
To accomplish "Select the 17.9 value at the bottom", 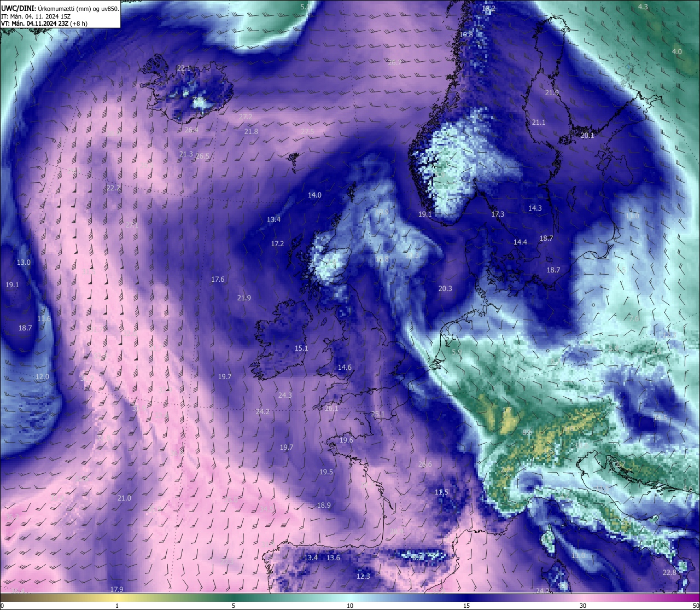I will [x=116, y=590].
